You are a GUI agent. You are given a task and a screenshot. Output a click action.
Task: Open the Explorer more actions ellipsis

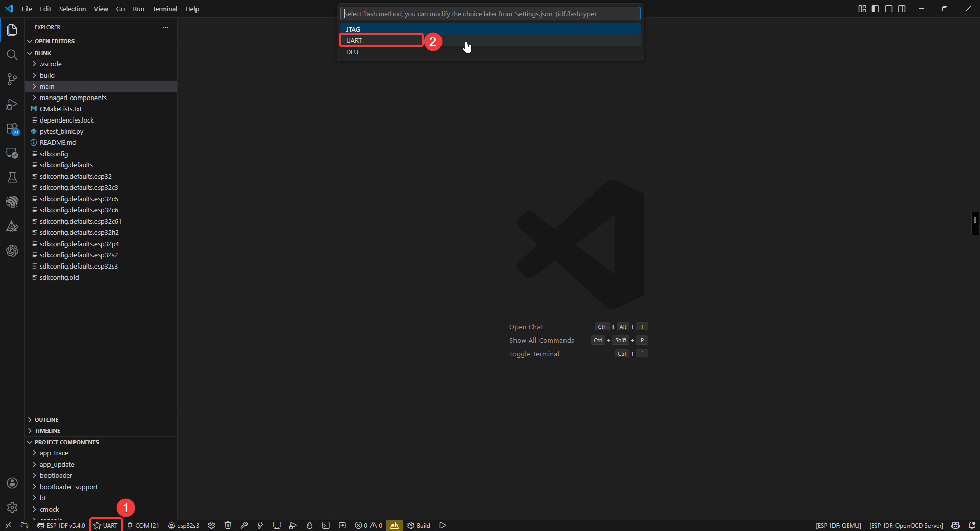(165, 27)
